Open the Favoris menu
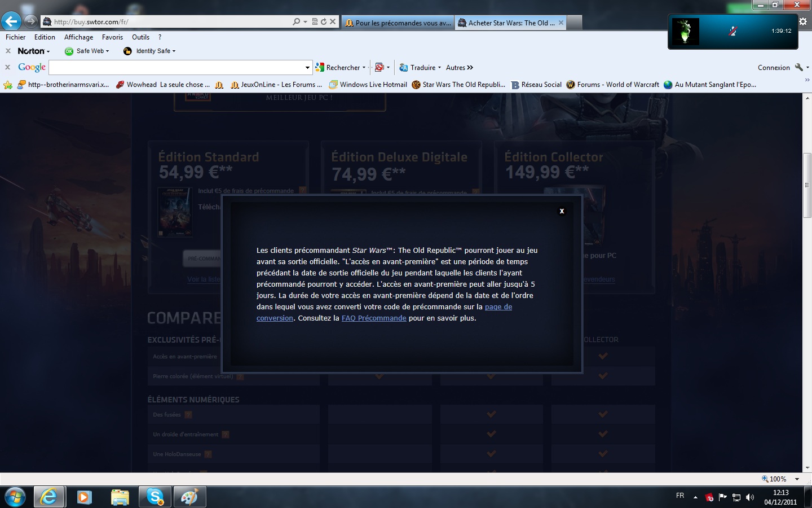Screen dimensions: 812x508 [x=112, y=37]
